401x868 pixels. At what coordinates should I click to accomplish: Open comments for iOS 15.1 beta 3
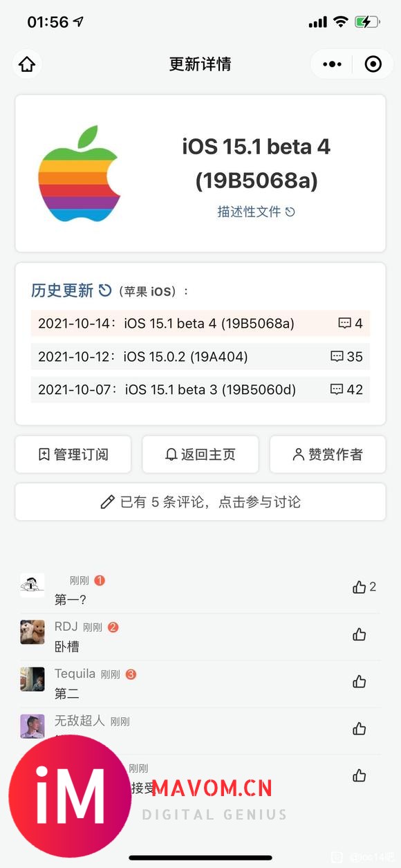coord(346,389)
